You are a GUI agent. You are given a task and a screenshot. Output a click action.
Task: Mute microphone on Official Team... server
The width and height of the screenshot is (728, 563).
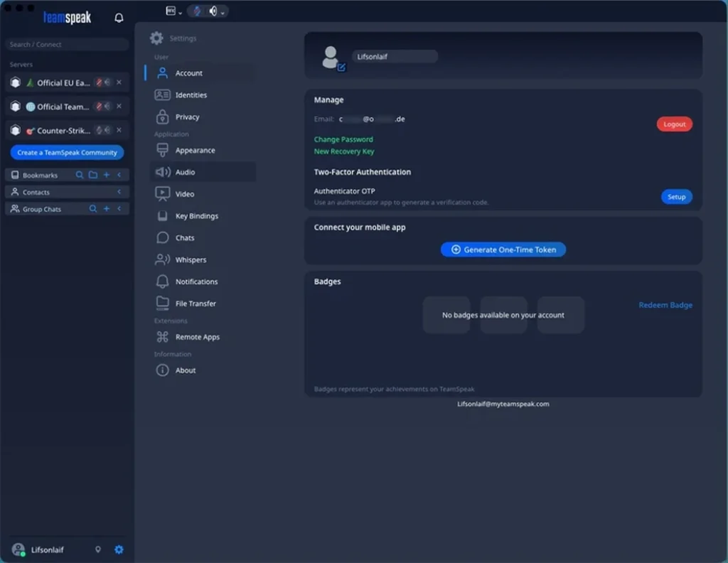coord(99,107)
